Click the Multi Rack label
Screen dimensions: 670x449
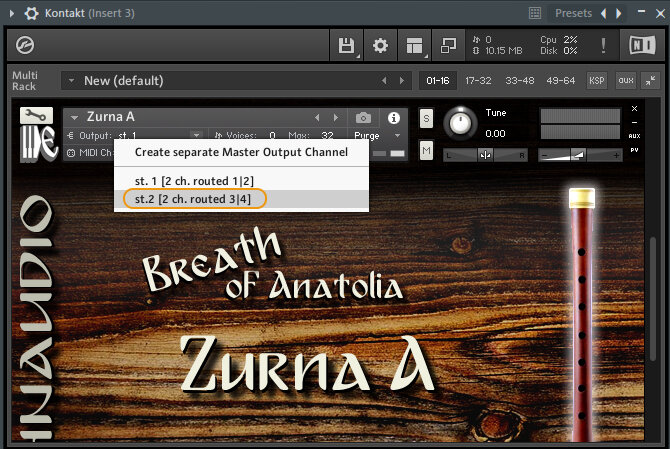click(x=25, y=80)
